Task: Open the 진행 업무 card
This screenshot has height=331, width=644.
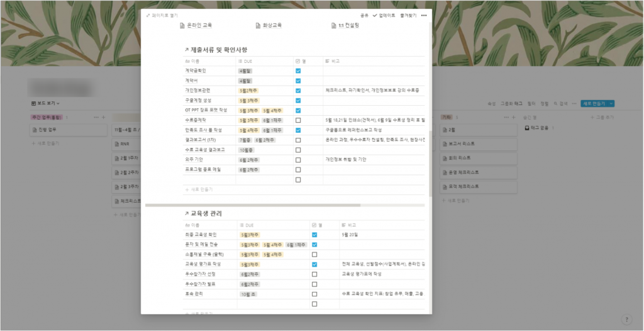Action: tap(69, 130)
